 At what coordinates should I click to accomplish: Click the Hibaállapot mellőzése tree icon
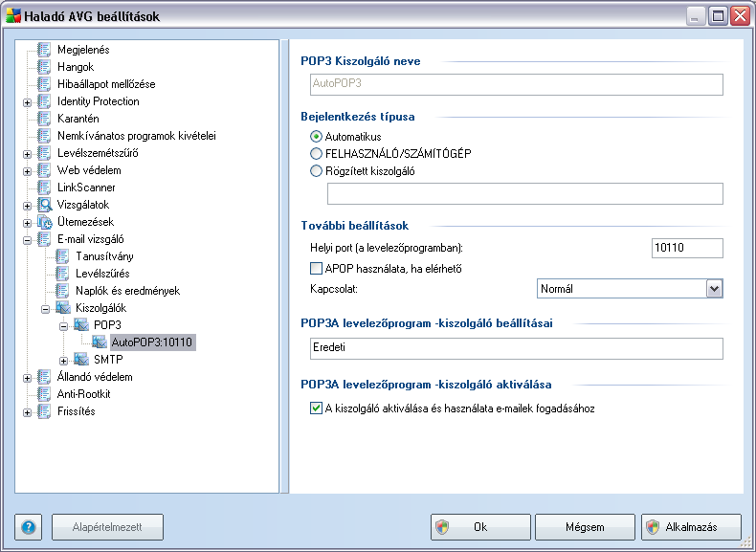pos(44,84)
